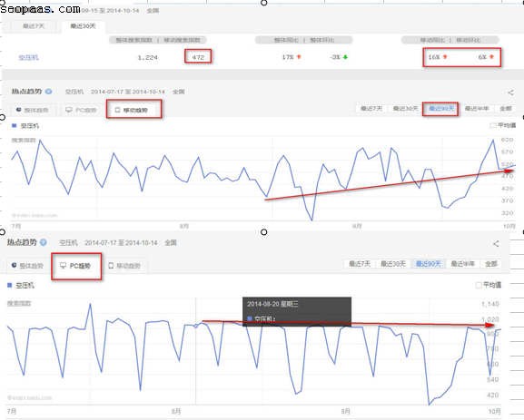Click help icon beside upper 热点趋势 title
Image resolution: width=524 pixels, height=420 pixels.
(x=49, y=92)
